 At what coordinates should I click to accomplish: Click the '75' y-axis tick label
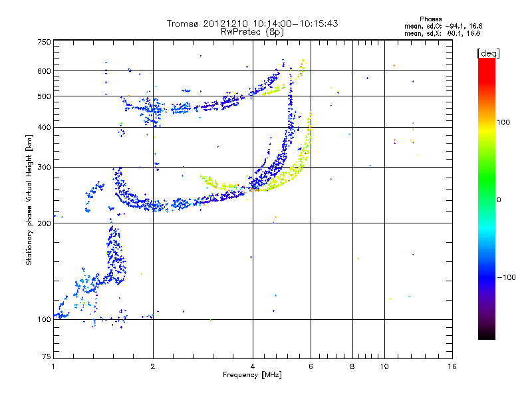click(47, 356)
